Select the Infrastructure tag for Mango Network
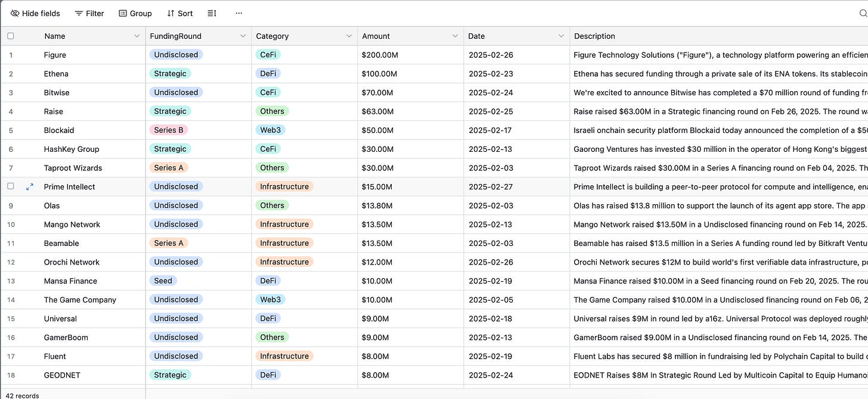 pos(284,225)
